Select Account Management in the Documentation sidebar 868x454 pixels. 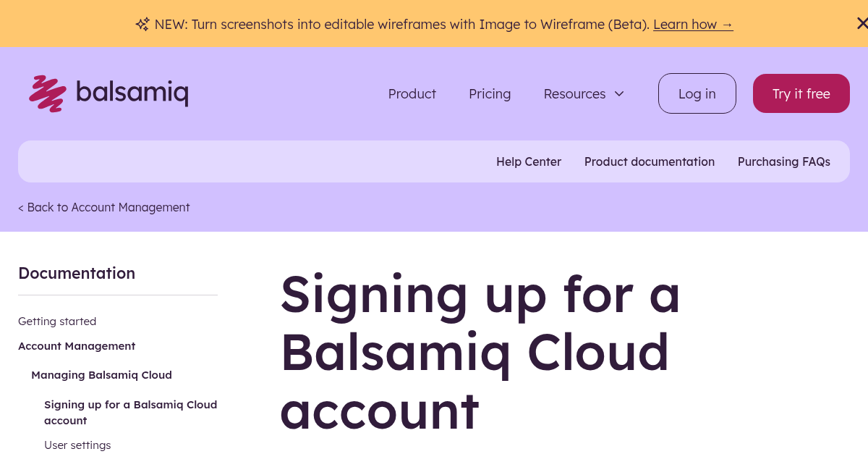click(77, 345)
